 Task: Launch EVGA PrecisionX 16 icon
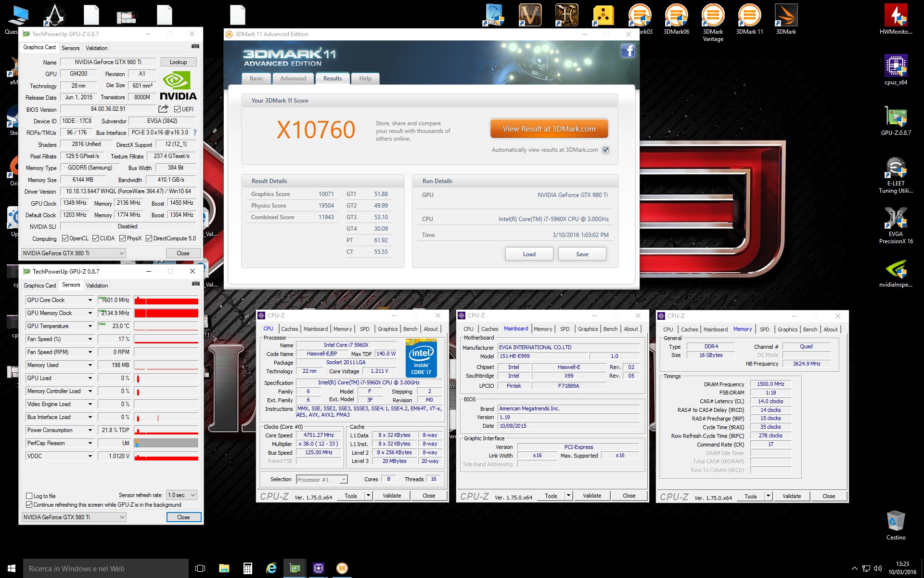896,225
